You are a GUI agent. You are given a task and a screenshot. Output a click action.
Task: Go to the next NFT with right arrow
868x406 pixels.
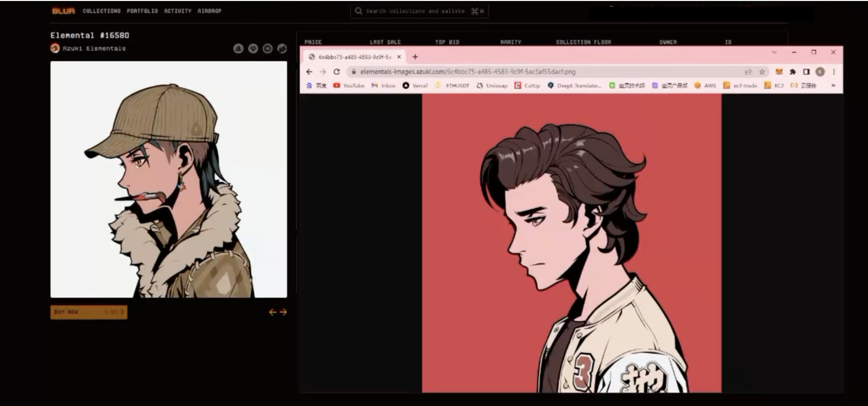coord(283,312)
